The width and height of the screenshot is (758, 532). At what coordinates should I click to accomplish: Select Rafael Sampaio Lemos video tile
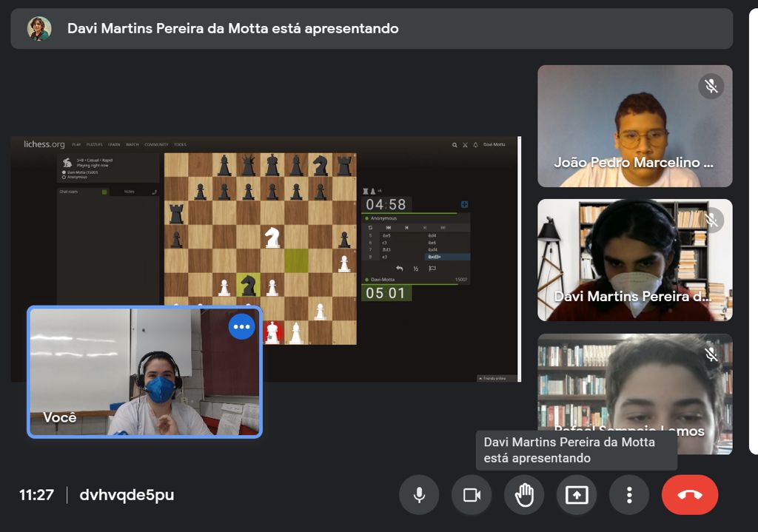(634, 394)
